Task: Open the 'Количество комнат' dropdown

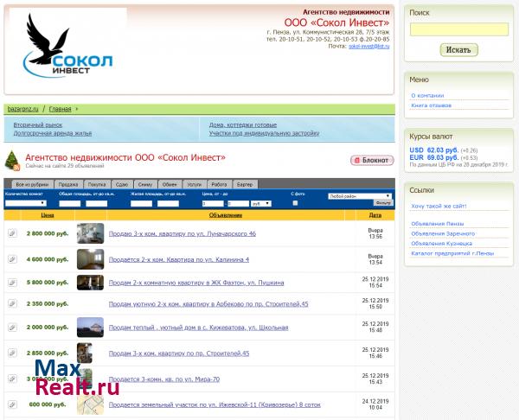Action: coord(25,203)
